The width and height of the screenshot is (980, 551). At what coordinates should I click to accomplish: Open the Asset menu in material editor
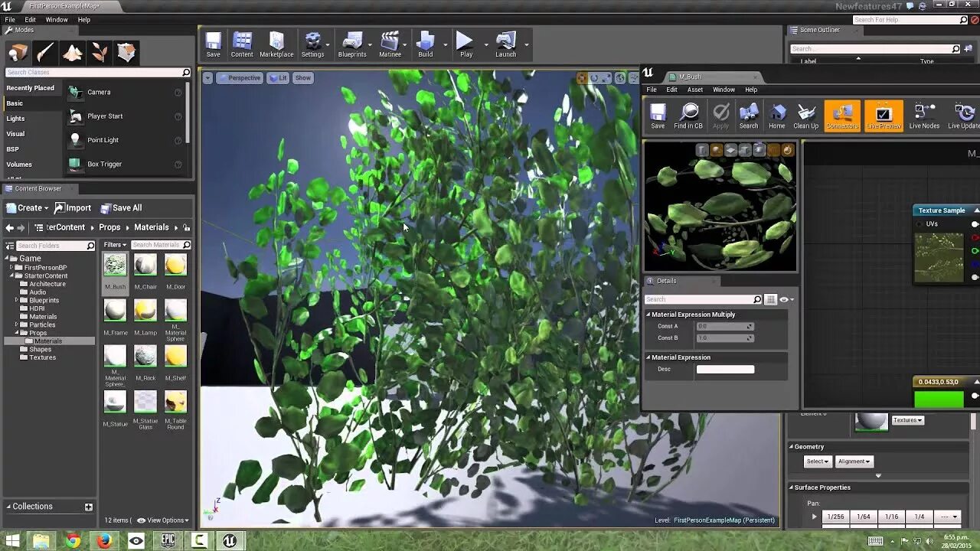tap(695, 90)
